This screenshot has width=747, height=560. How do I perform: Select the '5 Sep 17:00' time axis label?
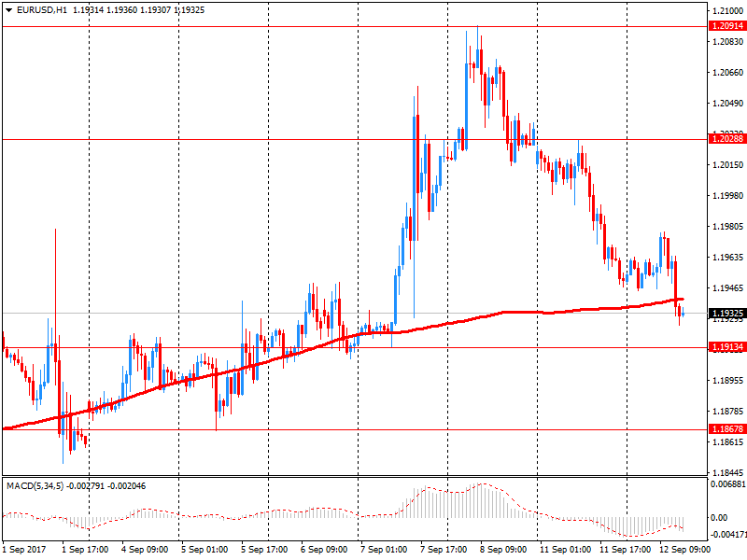(x=264, y=550)
